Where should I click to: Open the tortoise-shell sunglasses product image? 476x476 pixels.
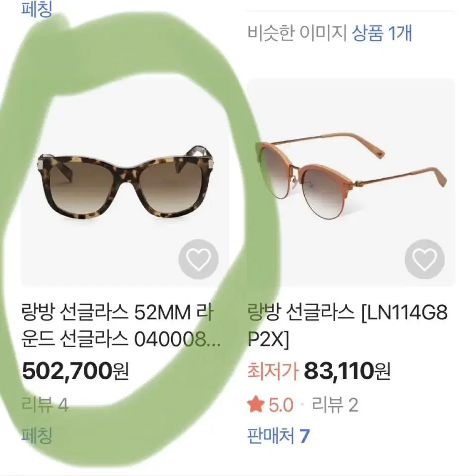[125, 182]
